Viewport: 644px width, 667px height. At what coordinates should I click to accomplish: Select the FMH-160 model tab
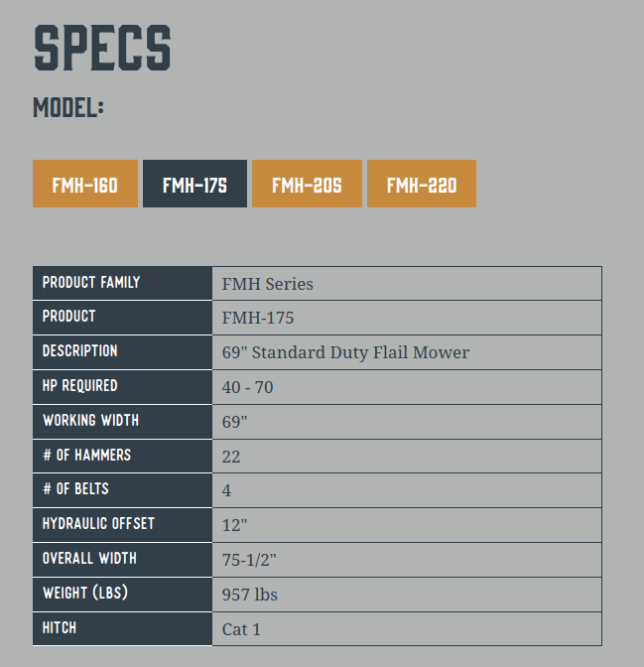85,185
